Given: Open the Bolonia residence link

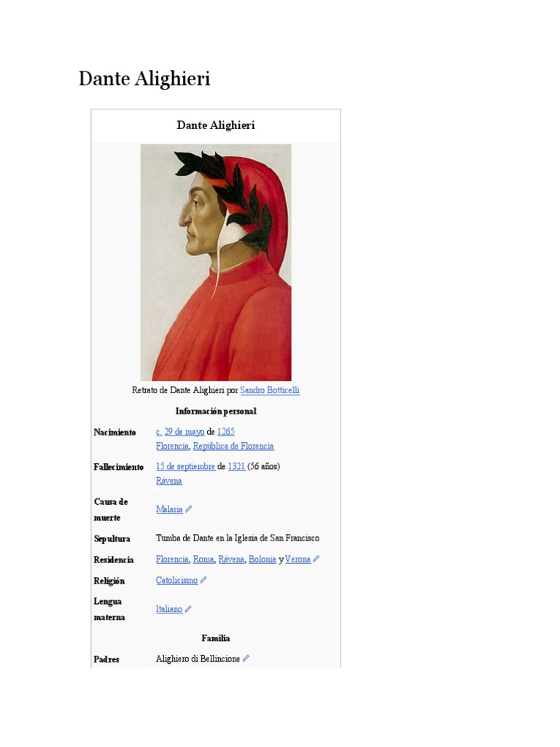Looking at the screenshot, I should pos(262,560).
